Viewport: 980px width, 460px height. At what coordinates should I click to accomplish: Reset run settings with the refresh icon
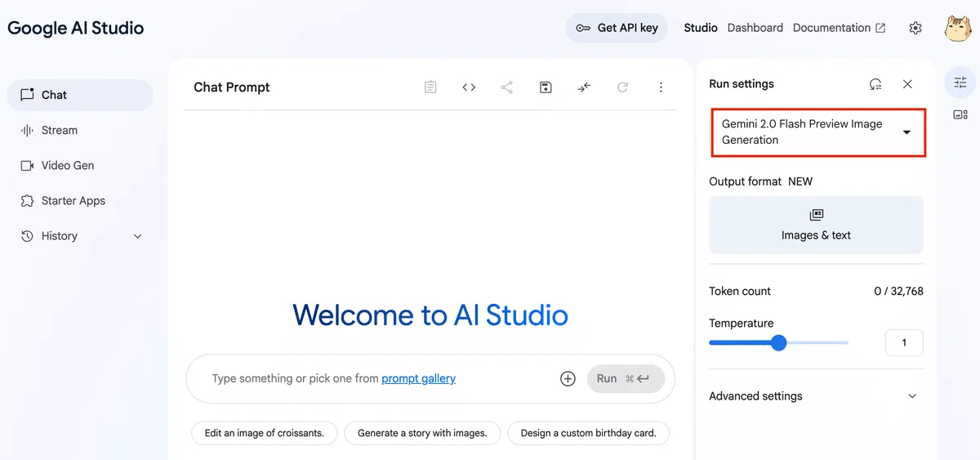click(875, 84)
